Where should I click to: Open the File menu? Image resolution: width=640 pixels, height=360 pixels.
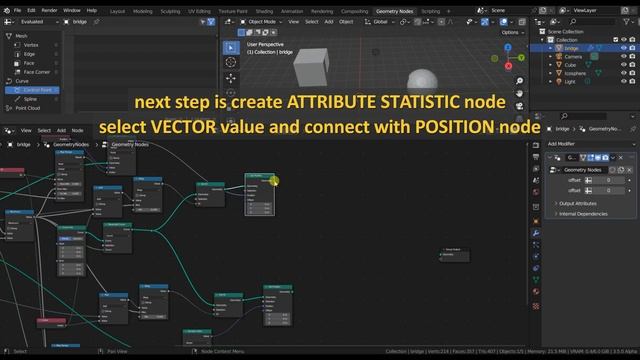coord(17,10)
